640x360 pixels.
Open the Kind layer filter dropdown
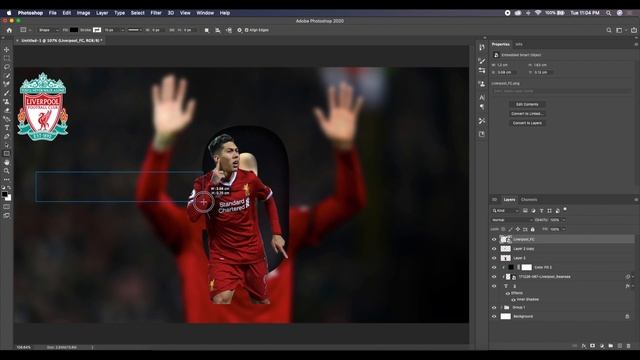[x=505, y=211]
